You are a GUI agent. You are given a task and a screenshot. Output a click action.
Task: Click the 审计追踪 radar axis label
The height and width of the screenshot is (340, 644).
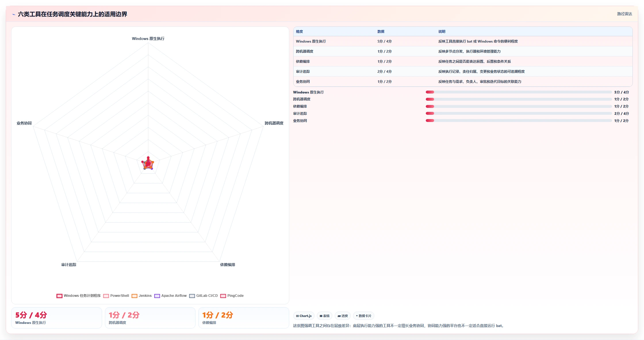pyautogui.click(x=69, y=265)
